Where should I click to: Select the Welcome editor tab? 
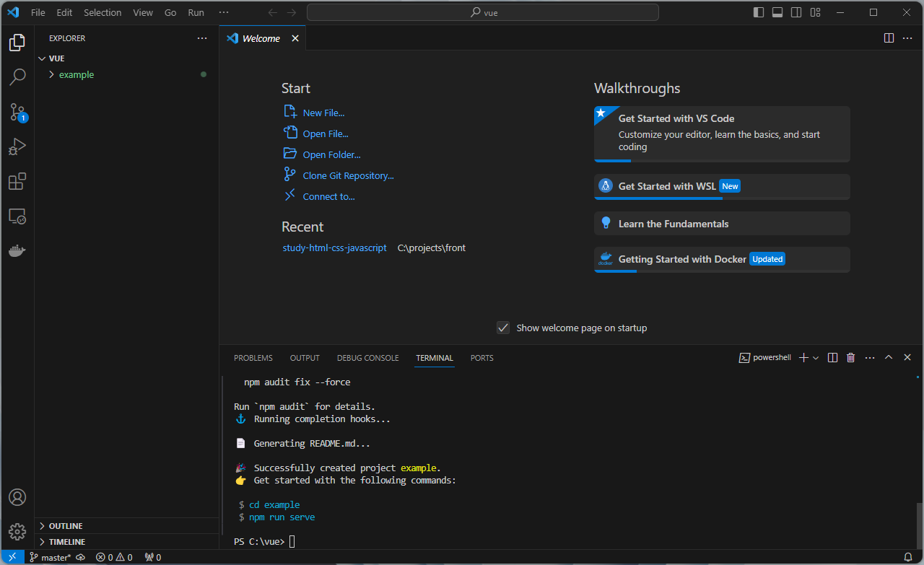click(x=263, y=38)
